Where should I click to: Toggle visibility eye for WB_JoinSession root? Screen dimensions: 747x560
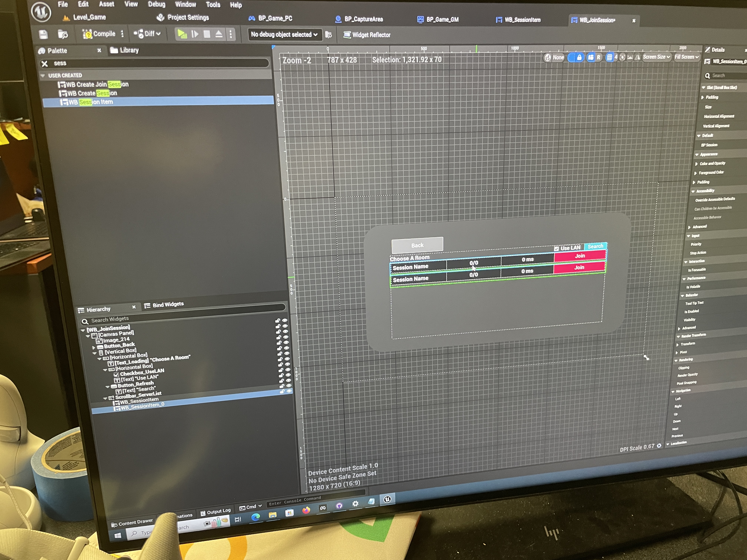point(285,320)
